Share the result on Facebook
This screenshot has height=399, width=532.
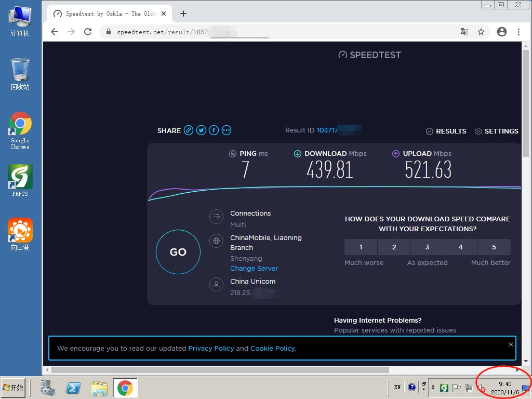tap(214, 130)
